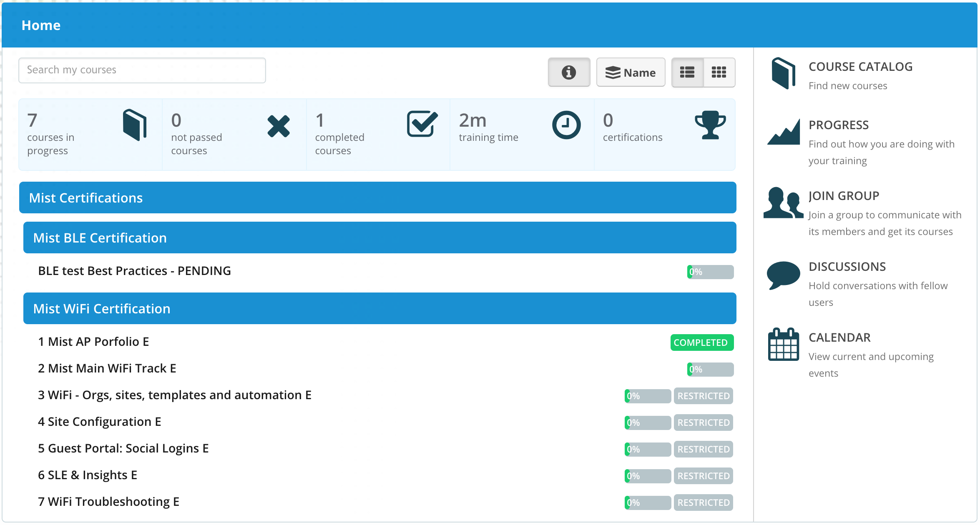The height and width of the screenshot is (525, 980).
Task: Collapse the Mist WiFi Certification header
Action: click(x=379, y=308)
